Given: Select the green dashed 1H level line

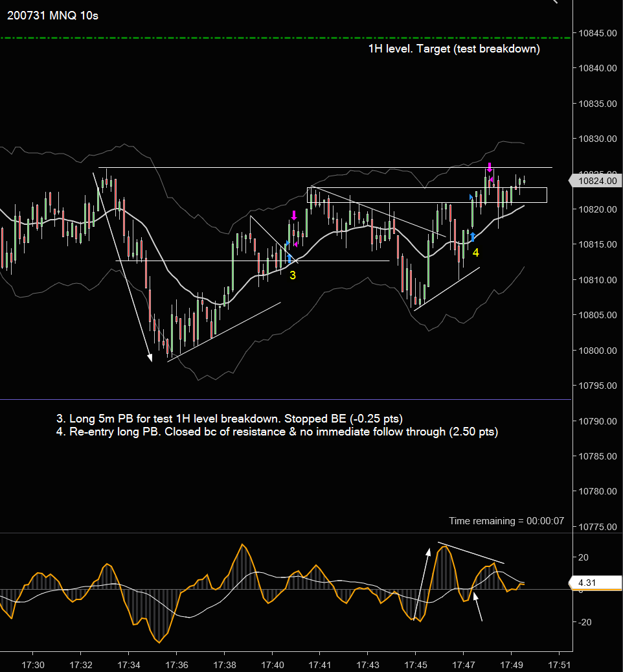Looking at the screenshot, I should point(285,38).
